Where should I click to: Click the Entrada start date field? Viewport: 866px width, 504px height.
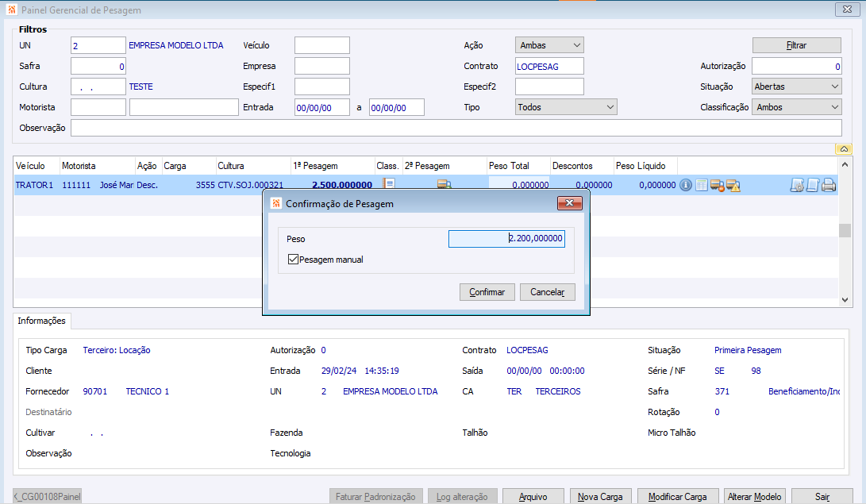pos(322,108)
